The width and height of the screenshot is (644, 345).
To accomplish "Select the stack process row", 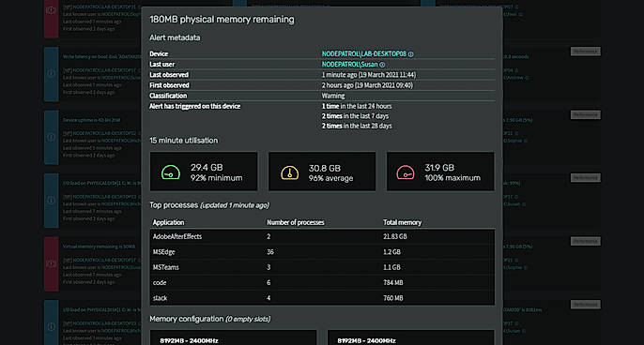I will pyautogui.click(x=322, y=298).
